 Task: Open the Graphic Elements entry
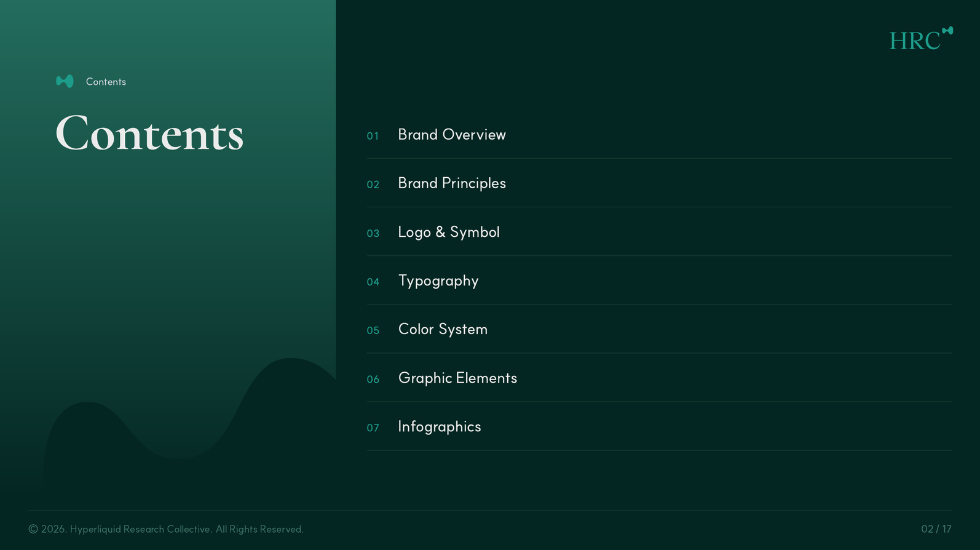click(457, 378)
